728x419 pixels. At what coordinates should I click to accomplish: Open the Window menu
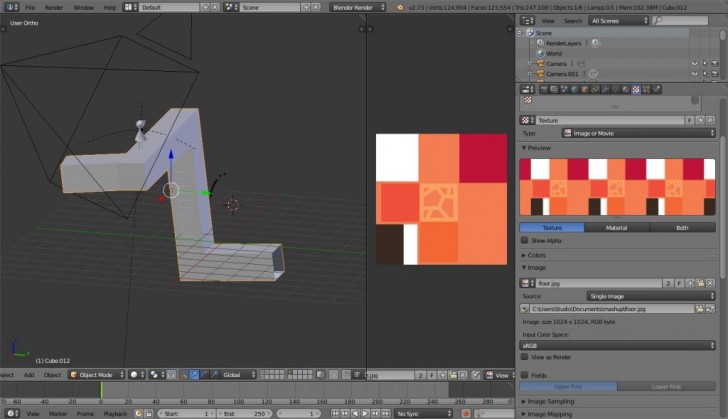pyautogui.click(x=84, y=7)
